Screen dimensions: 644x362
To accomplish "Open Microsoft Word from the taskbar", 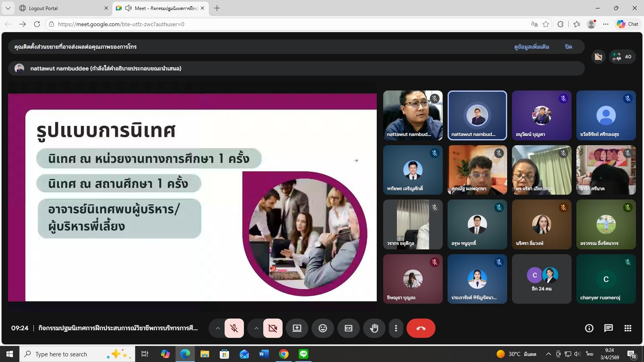I will click(264, 354).
